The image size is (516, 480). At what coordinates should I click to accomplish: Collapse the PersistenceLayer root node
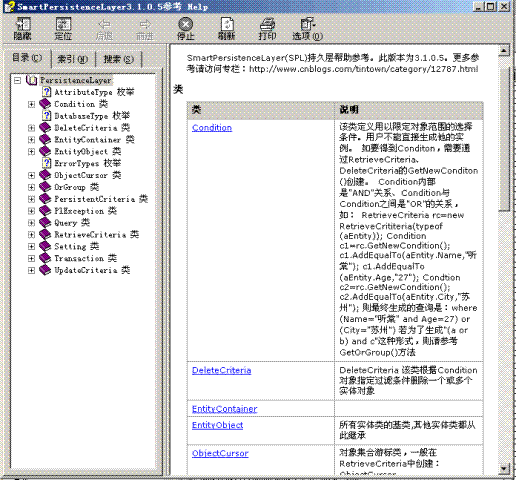point(17,80)
